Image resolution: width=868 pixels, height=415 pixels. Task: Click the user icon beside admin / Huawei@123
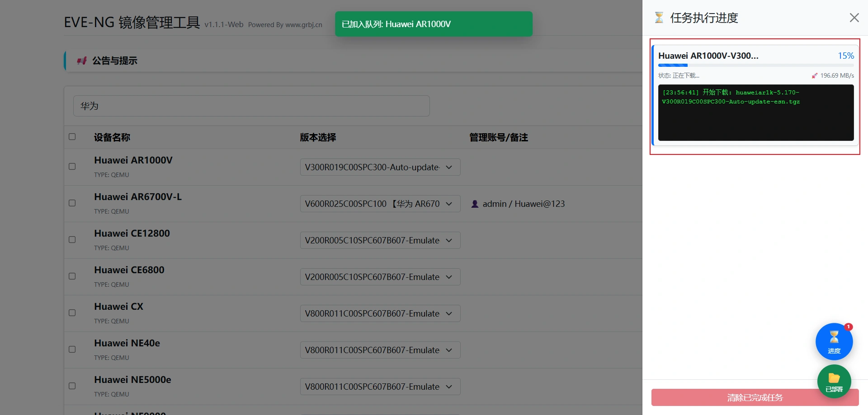click(x=475, y=204)
